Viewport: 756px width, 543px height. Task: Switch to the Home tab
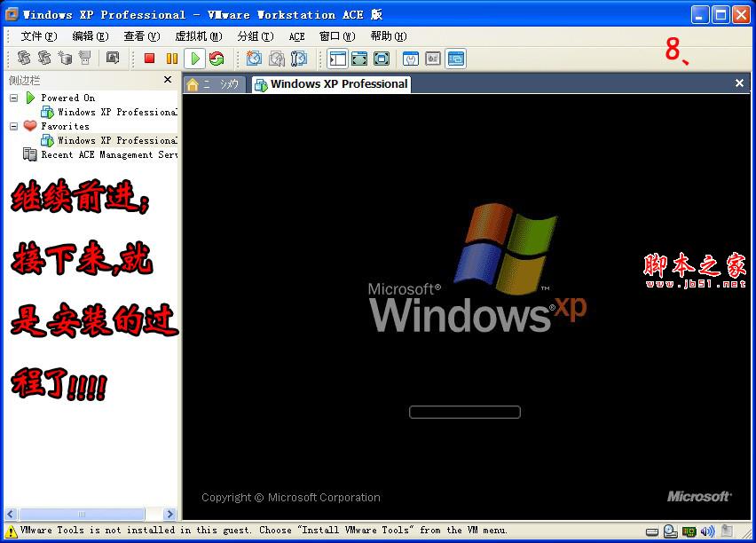(214, 84)
